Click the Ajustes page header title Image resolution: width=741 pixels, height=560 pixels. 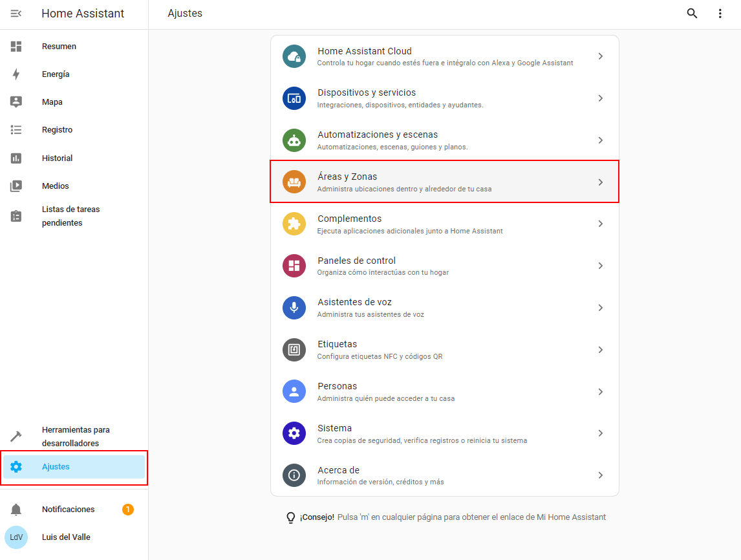point(185,13)
